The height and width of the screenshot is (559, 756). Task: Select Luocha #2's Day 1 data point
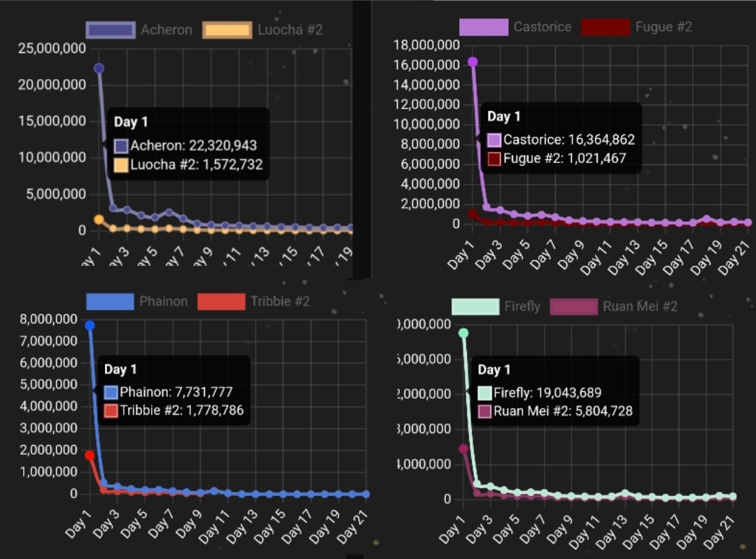coord(99,220)
